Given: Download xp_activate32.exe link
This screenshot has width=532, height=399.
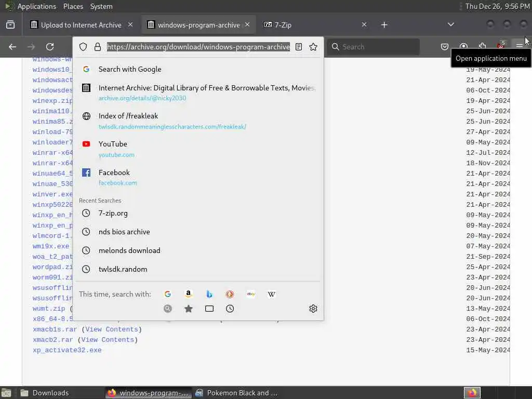Looking at the screenshot, I should [67, 350].
